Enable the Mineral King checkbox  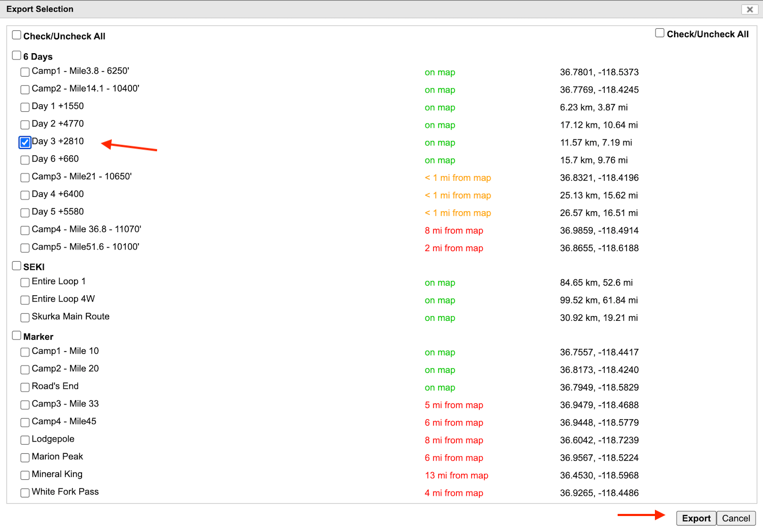(24, 475)
